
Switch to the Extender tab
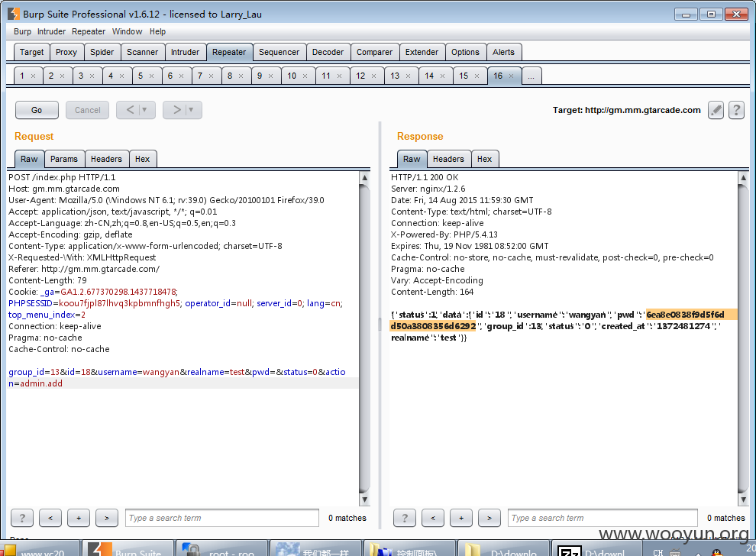(x=422, y=52)
